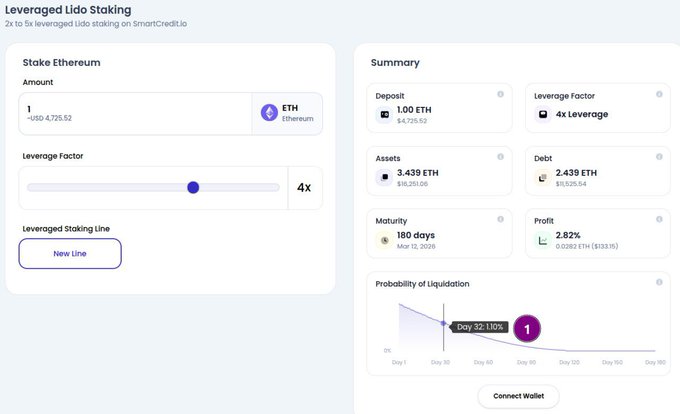
Task: Click the Day 60 axis label
Action: pyautogui.click(x=483, y=362)
